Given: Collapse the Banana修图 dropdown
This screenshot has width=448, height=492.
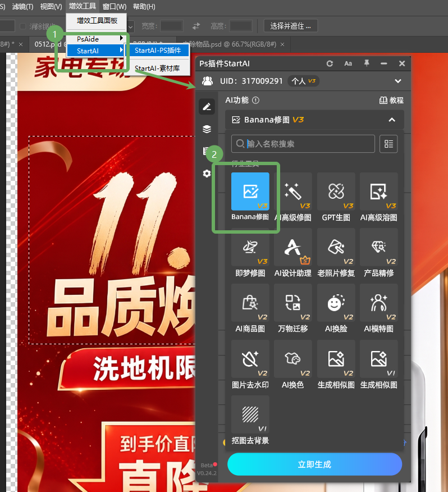Looking at the screenshot, I should click(392, 120).
